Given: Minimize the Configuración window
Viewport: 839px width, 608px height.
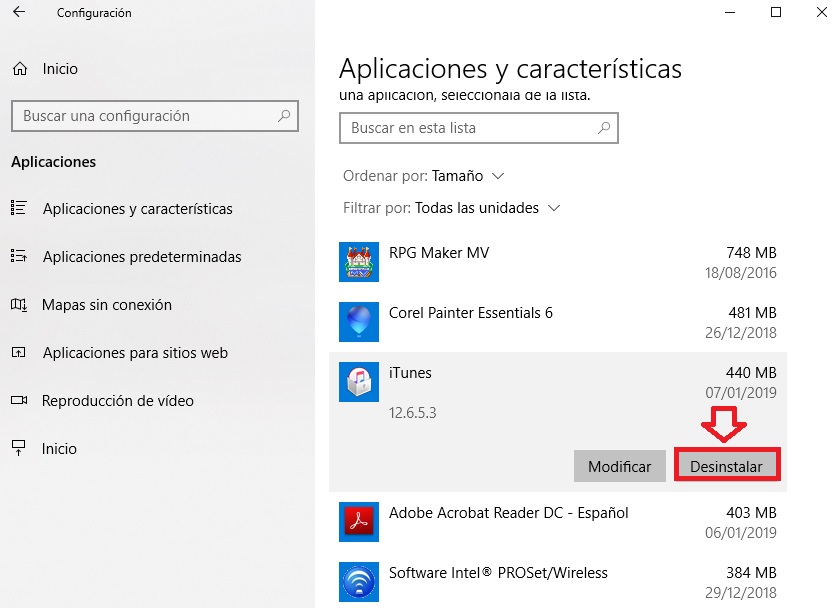Looking at the screenshot, I should pos(730,12).
